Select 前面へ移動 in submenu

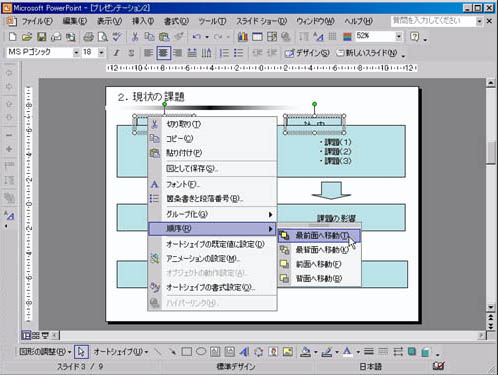pyautogui.click(x=319, y=264)
